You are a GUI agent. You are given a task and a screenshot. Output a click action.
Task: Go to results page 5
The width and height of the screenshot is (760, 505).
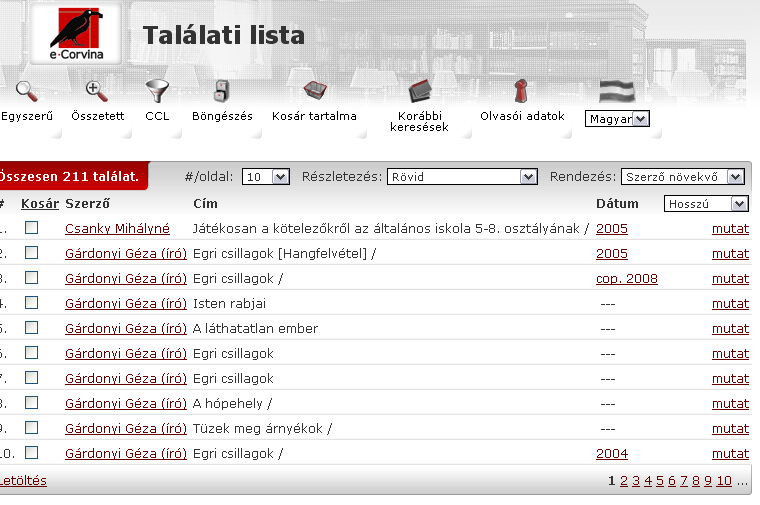point(660,481)
